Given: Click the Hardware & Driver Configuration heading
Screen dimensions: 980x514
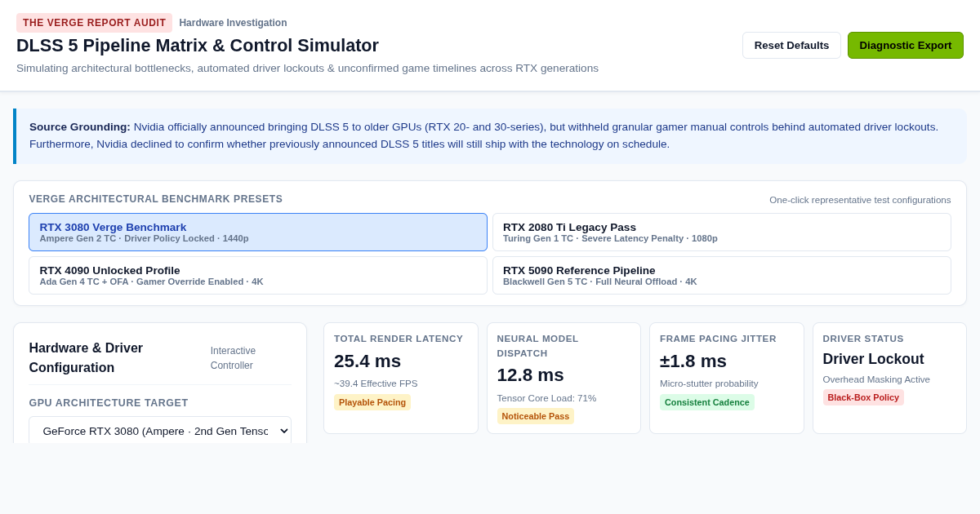Looking at the screenshot, I should coord(86,358).
